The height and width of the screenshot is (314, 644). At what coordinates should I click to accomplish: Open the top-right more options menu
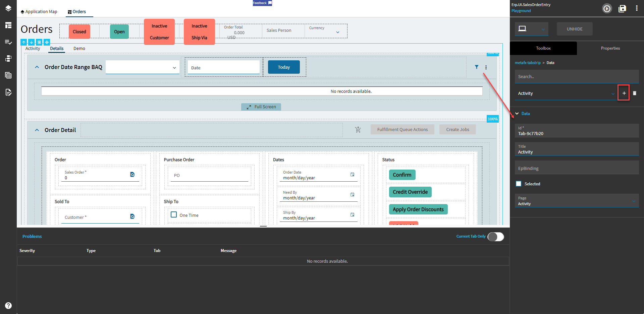pyautogui.click(x=637, y=8)
